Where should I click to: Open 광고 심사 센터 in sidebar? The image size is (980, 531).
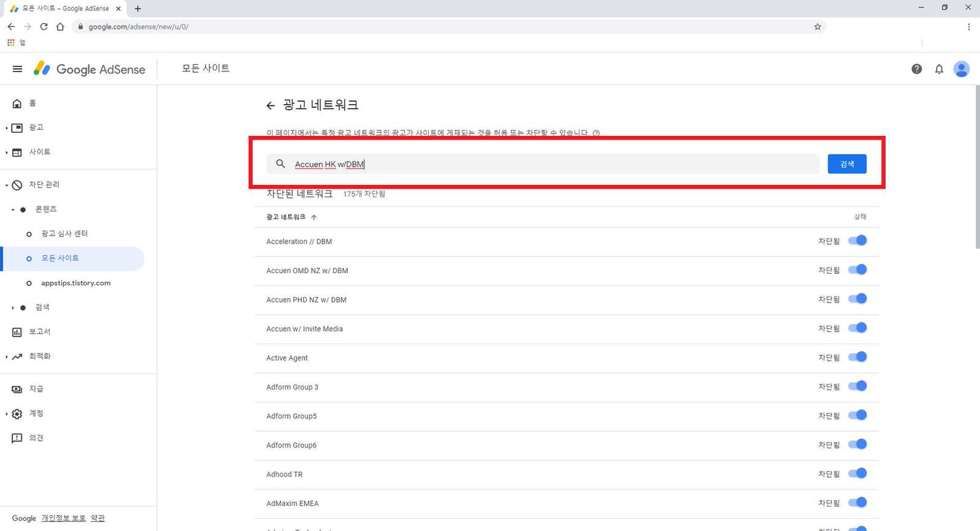click(64, 234)
